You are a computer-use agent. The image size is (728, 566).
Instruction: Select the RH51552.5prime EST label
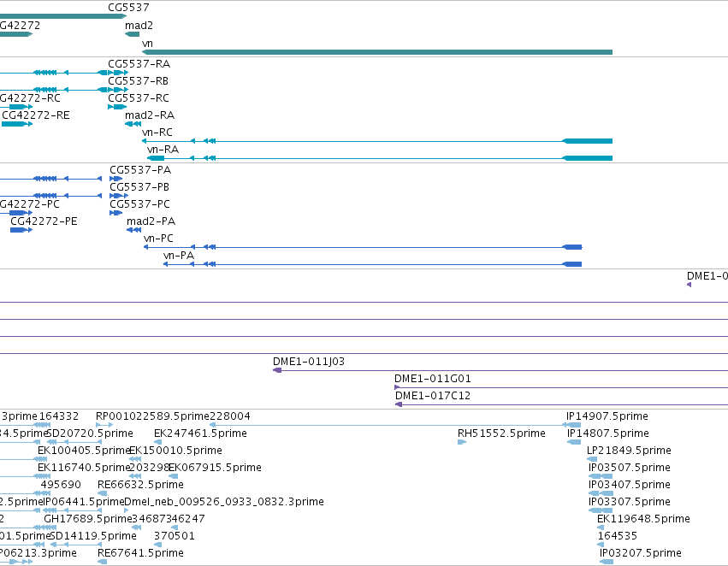click(501, 433)
